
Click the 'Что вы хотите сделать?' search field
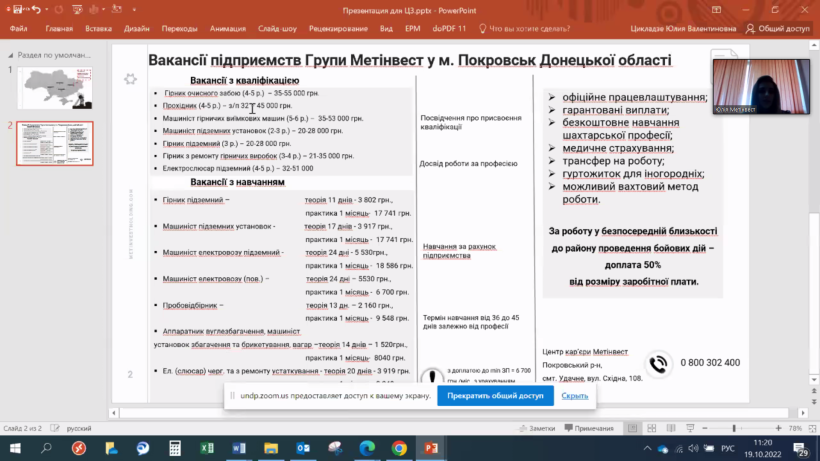pos(525,29)
